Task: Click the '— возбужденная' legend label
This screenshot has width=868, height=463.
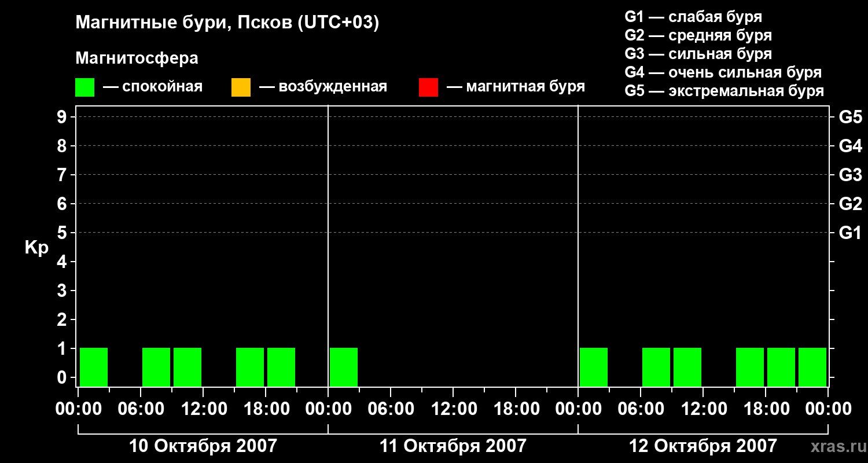Action: [323, 87]
